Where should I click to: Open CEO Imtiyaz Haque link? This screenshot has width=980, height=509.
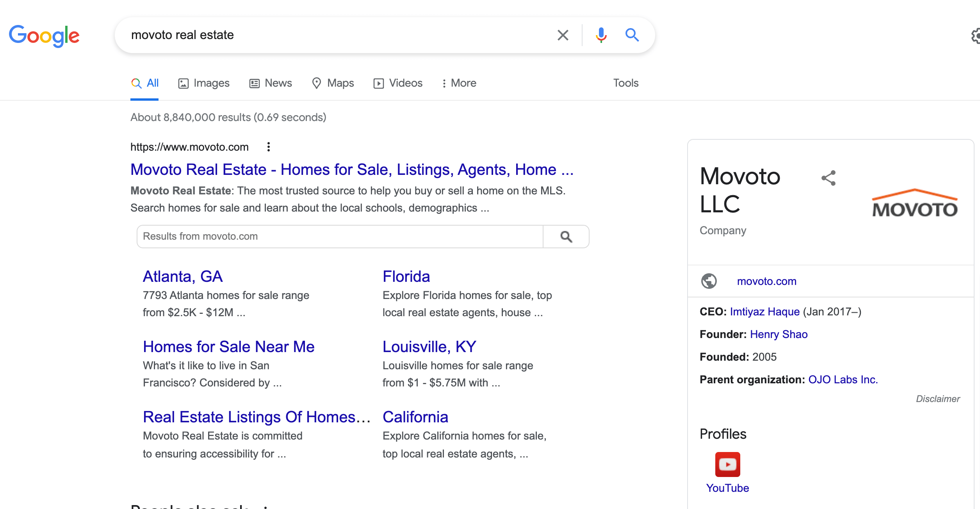[764, 311]
